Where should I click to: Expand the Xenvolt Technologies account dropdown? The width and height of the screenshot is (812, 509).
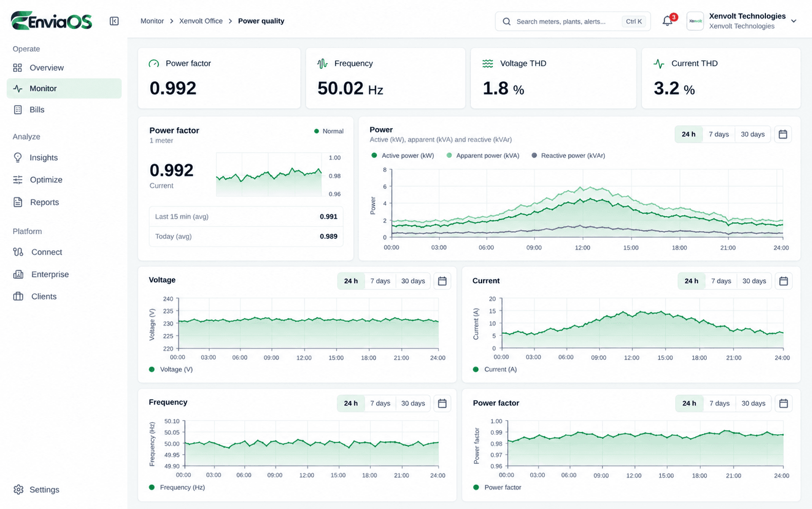tap(794, 21)
